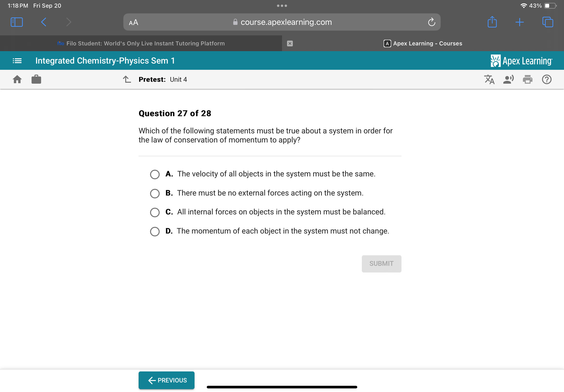Screen dimensions: 564x392
Task: Click the URL address bar
Action: point(282,22)
